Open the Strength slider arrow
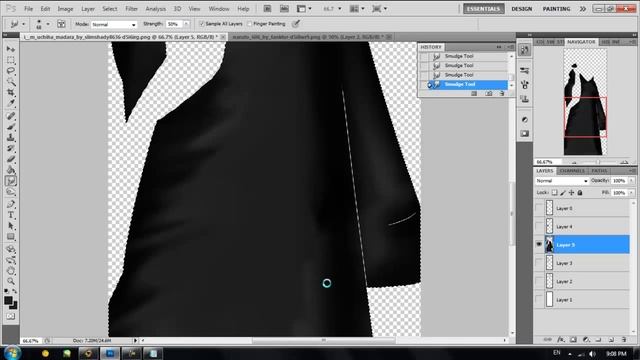Viewport: 640px width, 360px height. pyautogui.click(x=186, y=24)
